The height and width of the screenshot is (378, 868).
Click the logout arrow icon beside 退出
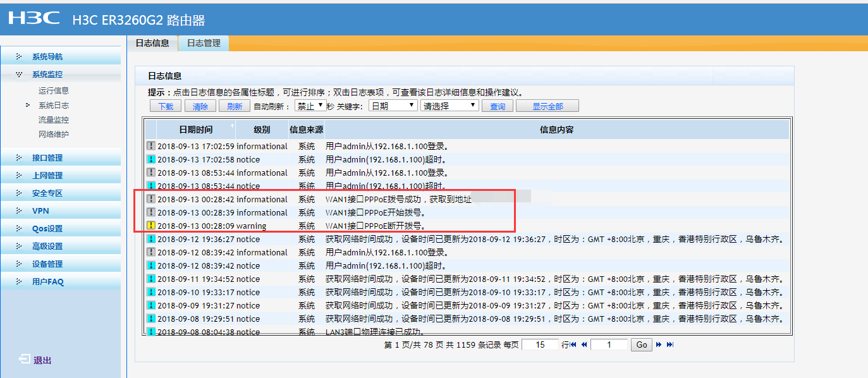[24, 360]
